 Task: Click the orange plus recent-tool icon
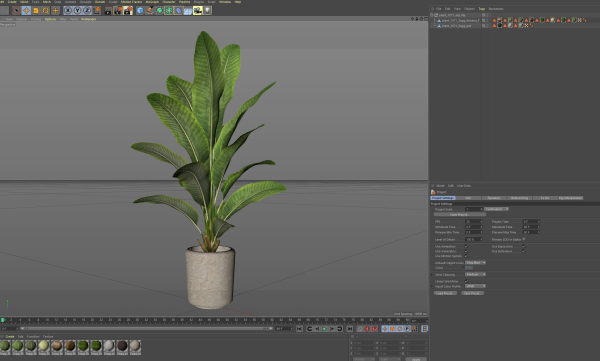pyautogui.click(x=55, y=10)
